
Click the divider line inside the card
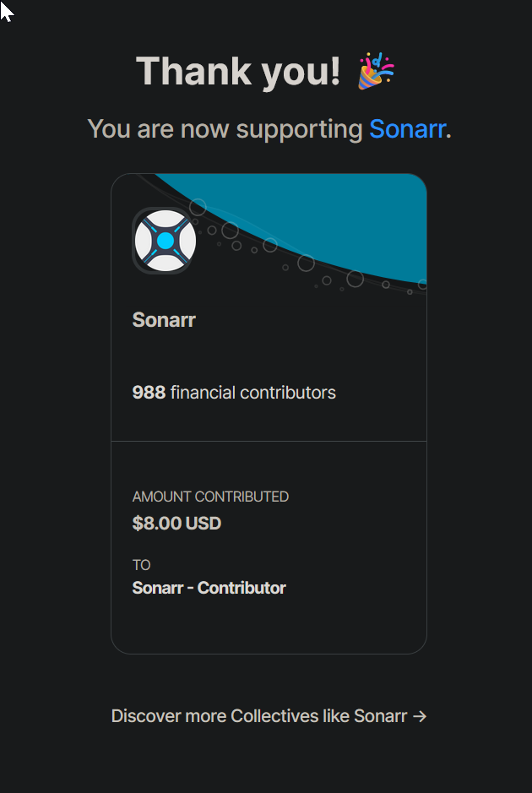[269, 441]
